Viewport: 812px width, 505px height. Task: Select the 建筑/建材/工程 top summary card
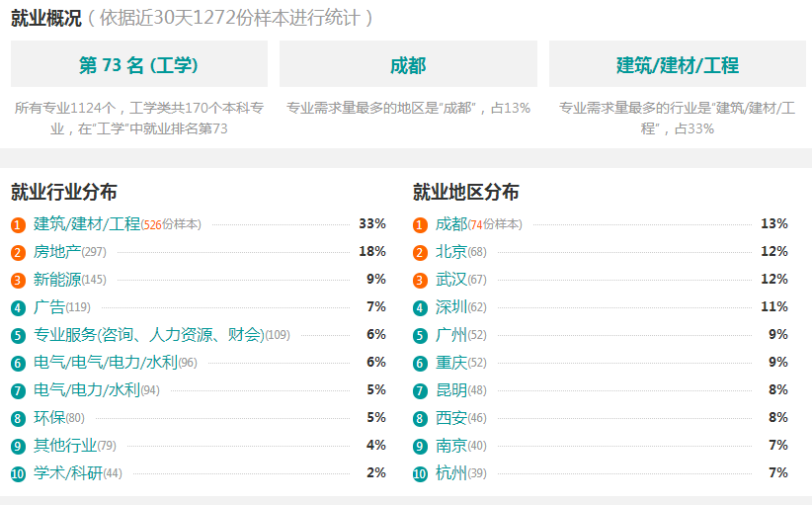tap(678, 63)
